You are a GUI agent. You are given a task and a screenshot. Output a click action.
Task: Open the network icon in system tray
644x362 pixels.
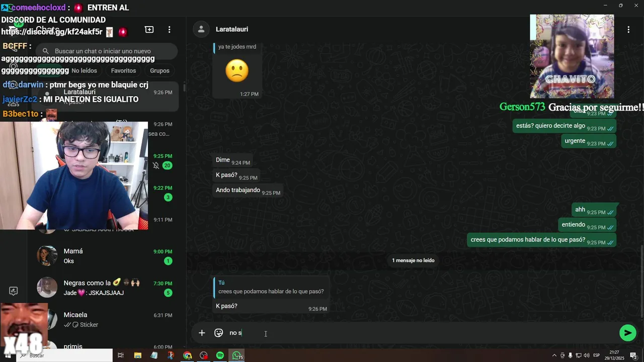(x=578, y=355)
